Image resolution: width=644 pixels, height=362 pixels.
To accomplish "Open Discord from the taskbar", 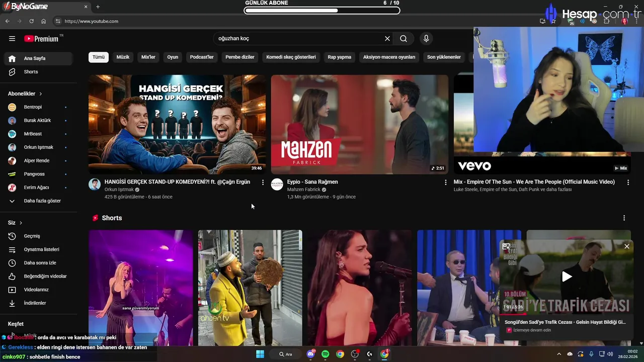I will pos(310,354).
